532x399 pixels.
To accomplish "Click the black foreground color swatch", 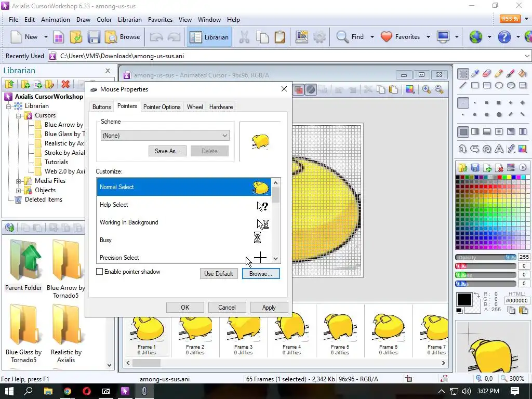I will (464, 300).
